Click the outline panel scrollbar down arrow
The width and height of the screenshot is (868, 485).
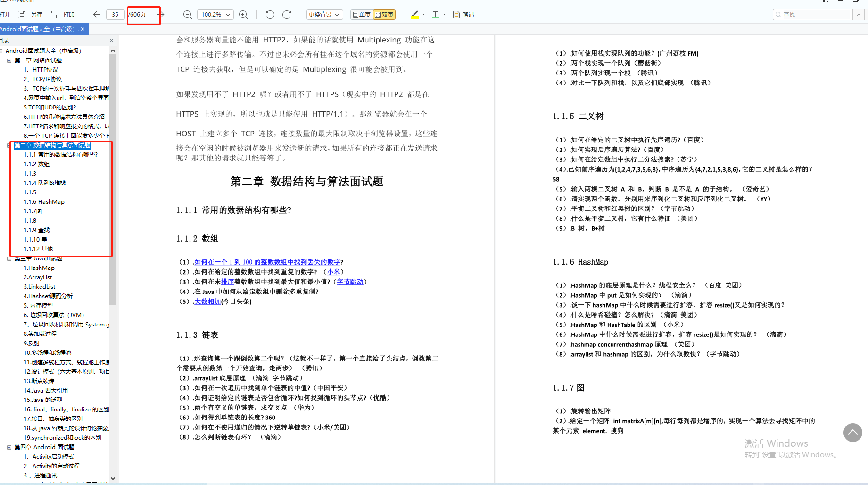(113, 478)
